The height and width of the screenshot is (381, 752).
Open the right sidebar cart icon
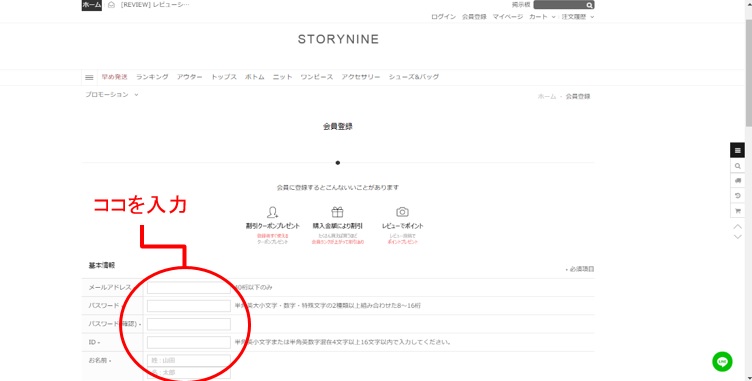738,211
